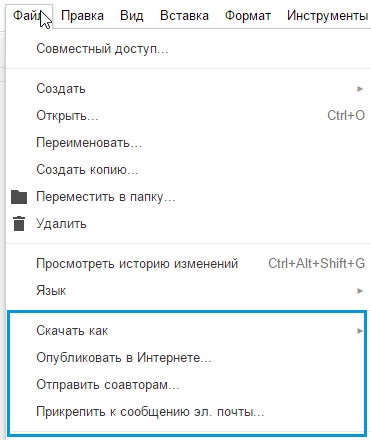Open the Вид menu
This screenshot has height=440, width=371.
coord(132,16)
